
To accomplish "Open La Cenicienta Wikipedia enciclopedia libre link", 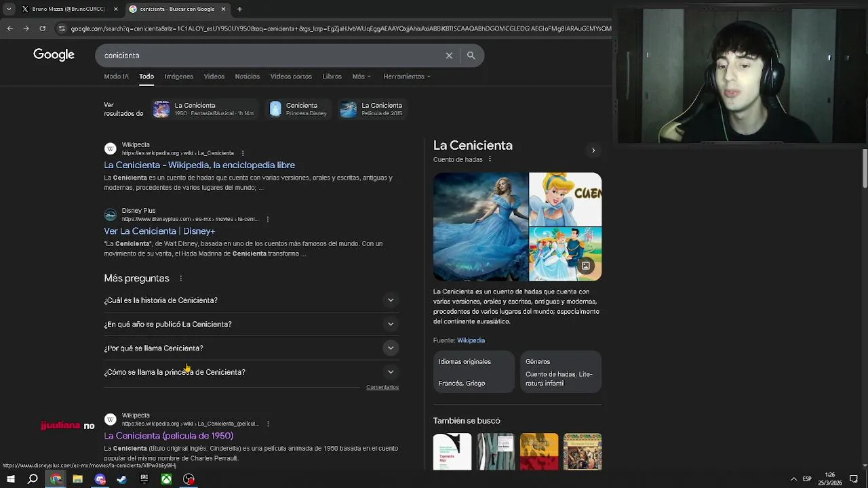I will point(199,165).
